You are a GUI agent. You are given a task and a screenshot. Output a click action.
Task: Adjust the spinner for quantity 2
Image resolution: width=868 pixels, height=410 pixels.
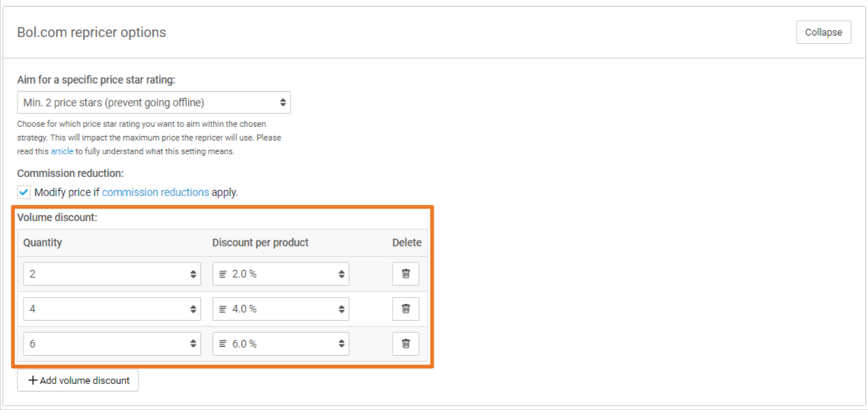pos(193,274)
